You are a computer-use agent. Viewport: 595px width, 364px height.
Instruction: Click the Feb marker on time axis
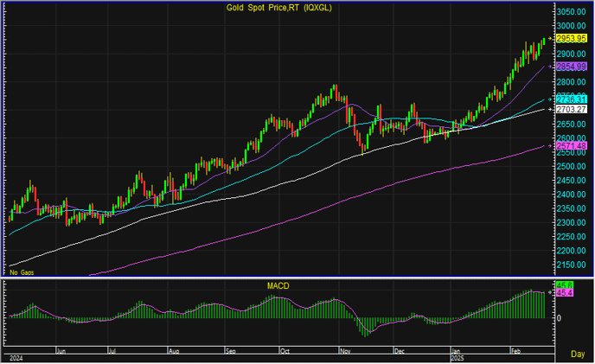514,353
